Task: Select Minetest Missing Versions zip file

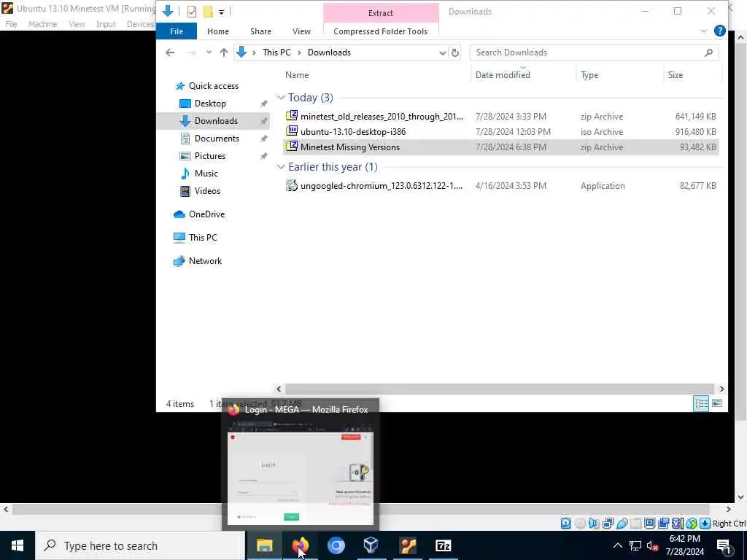Action: 350,147
